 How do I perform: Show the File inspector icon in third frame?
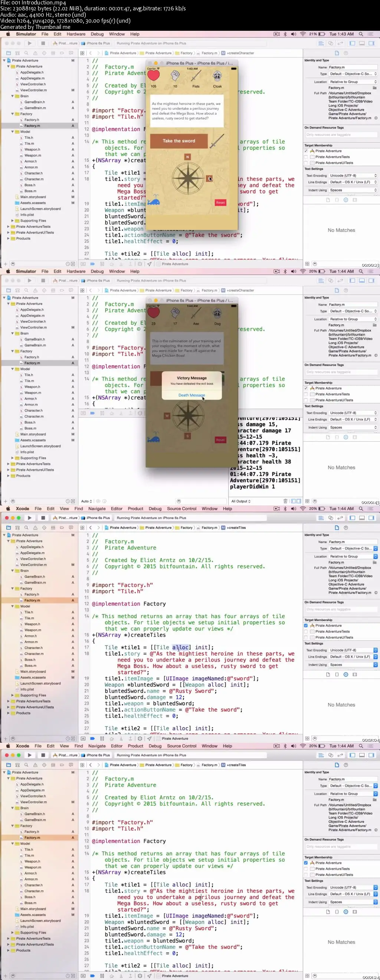(337, 528)
